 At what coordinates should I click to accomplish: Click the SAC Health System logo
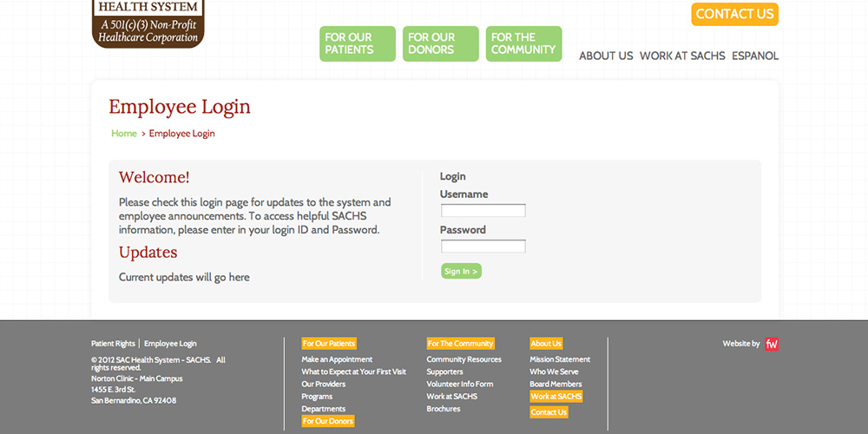tap(148, 23)
